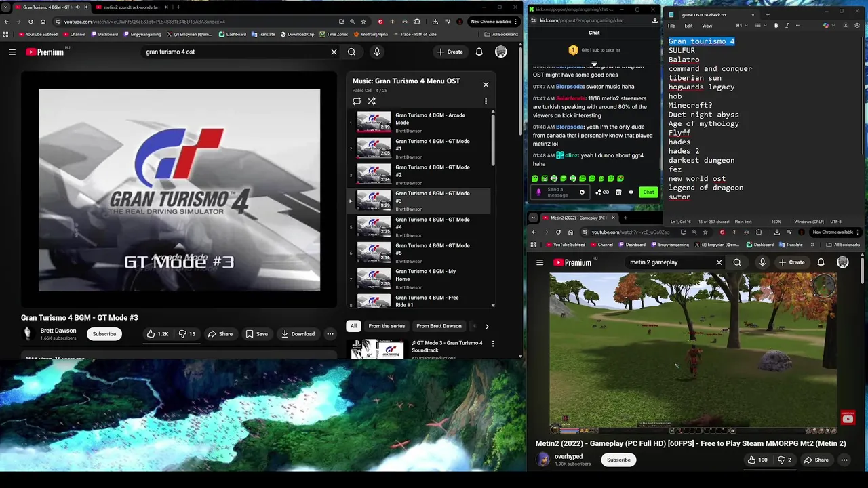Open playlist options three-dot menu under playlist title
The width and height of the screenshot is (868, 488).
(486, 101)
